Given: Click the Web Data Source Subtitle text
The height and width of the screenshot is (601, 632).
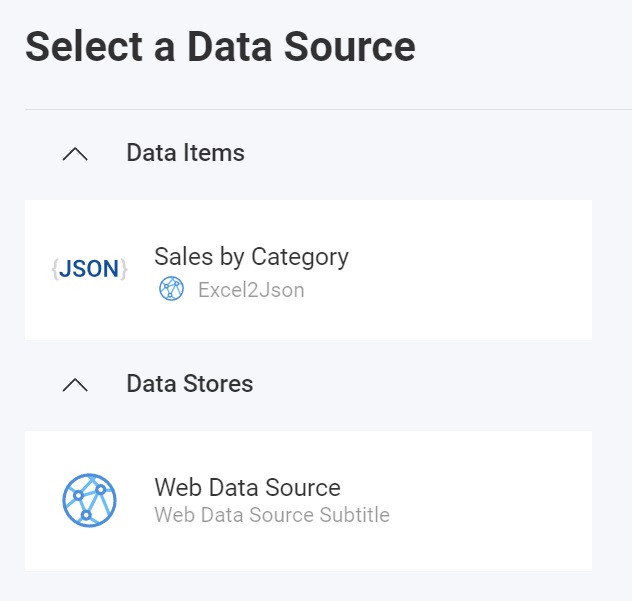Looking at the screenshot, I should pos(272,516).
